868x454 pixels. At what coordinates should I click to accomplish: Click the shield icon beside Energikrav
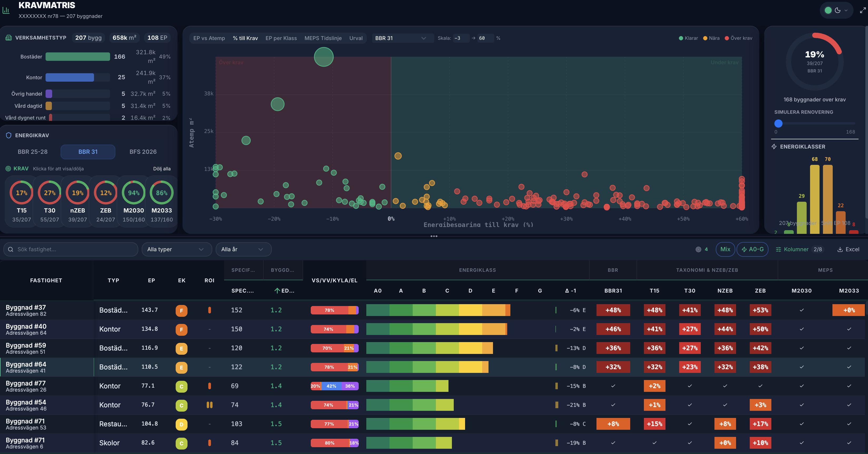click(9, 135)
